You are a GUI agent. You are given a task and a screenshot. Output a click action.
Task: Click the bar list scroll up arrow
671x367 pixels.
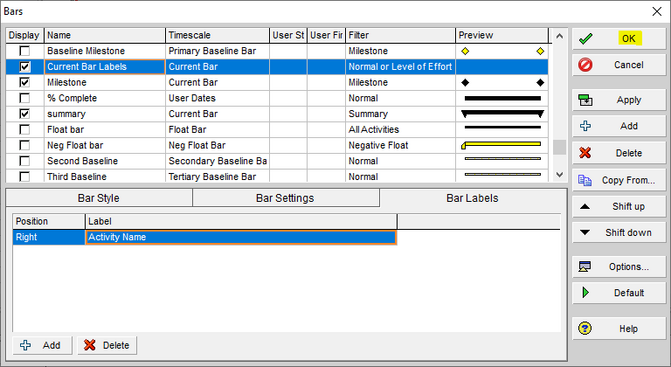click(x=559, y=36)
